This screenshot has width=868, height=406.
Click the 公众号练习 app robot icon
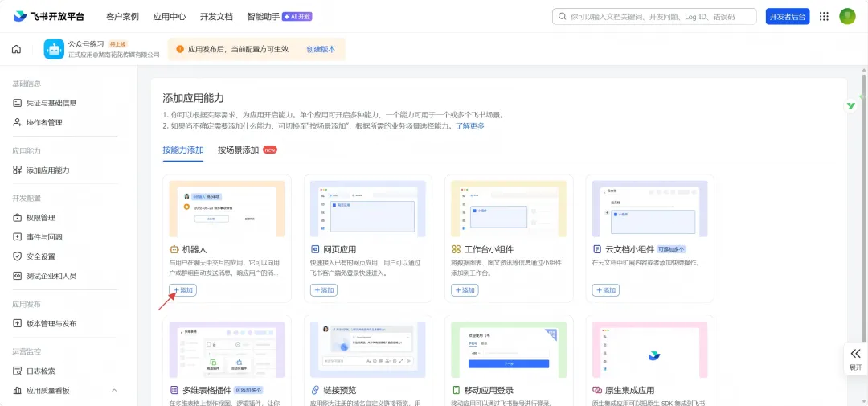click(55, 49)
